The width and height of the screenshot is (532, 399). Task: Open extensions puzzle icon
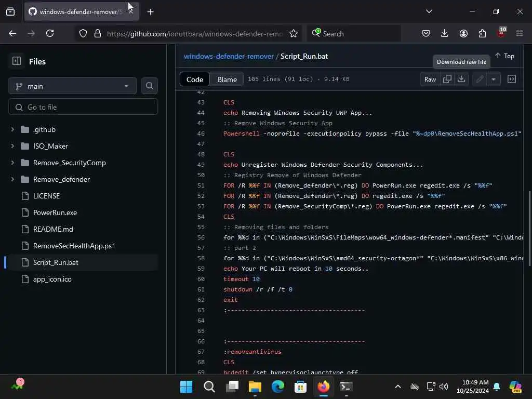click(x=482, y=33)
